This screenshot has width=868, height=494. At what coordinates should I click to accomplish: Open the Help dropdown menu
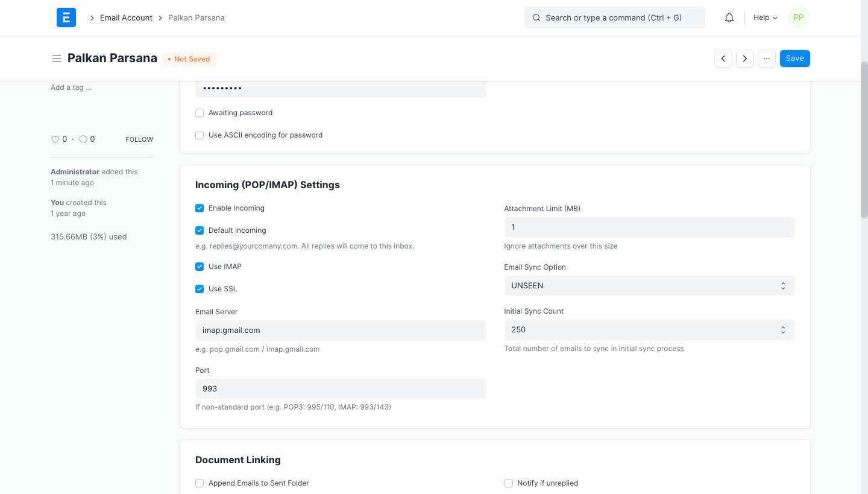click(x=765, y=17)
